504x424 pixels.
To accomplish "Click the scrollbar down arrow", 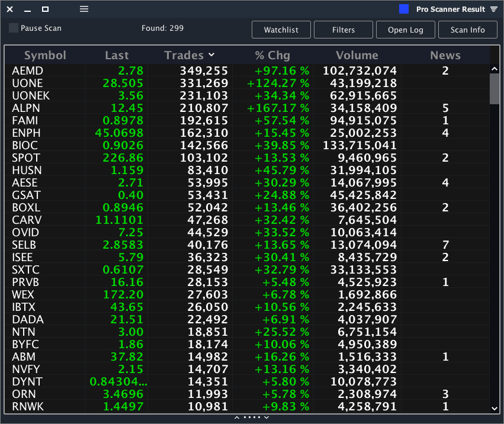I will coord(495,407).
